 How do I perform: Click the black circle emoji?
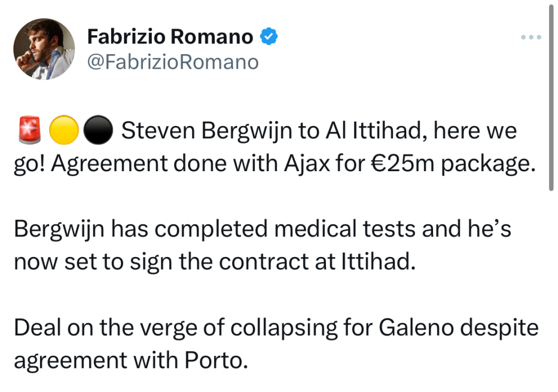[x=99, y=132]
